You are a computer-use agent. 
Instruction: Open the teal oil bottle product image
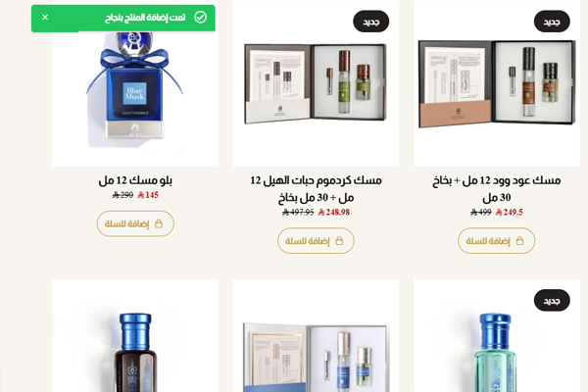(497, 336)
